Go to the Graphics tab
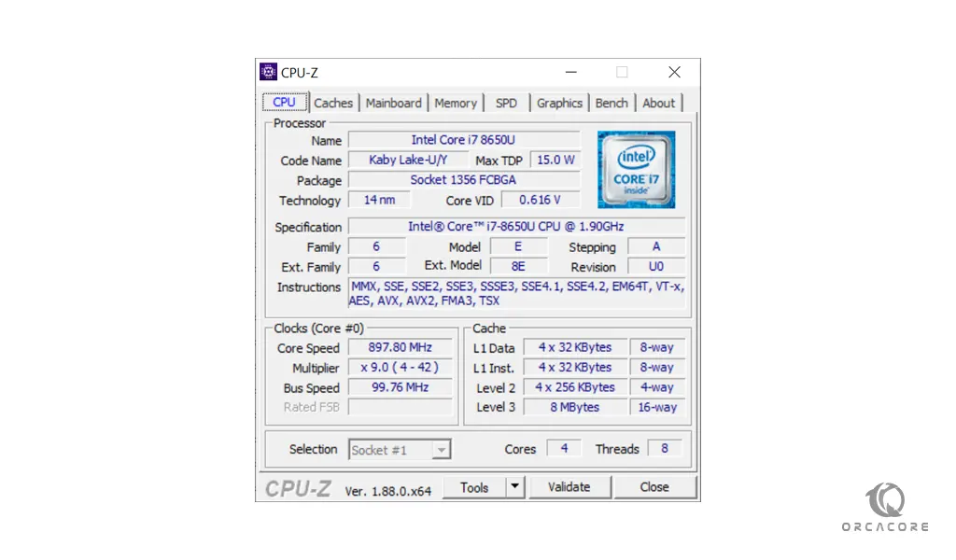This screenshot has width=956, height=560. coord(559,103)
